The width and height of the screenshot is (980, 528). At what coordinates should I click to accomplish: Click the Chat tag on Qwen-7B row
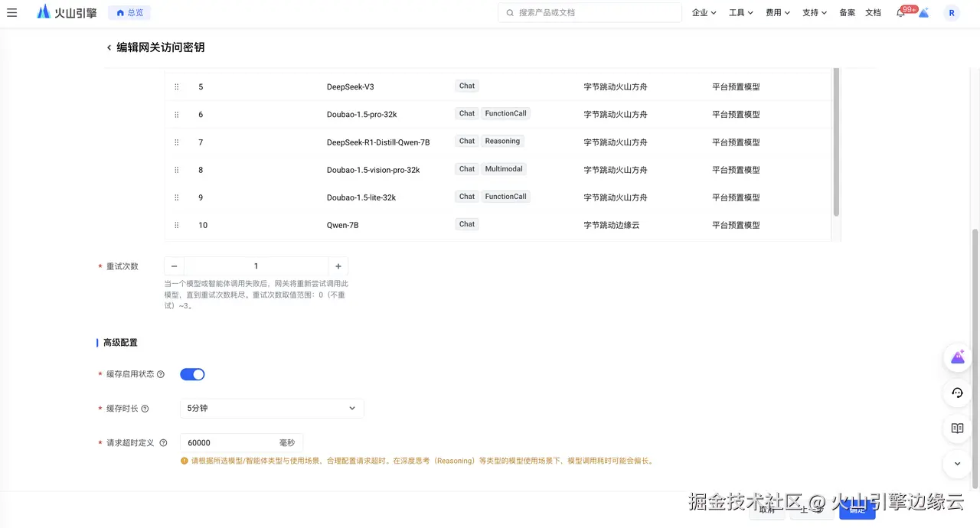coord(467,224)
